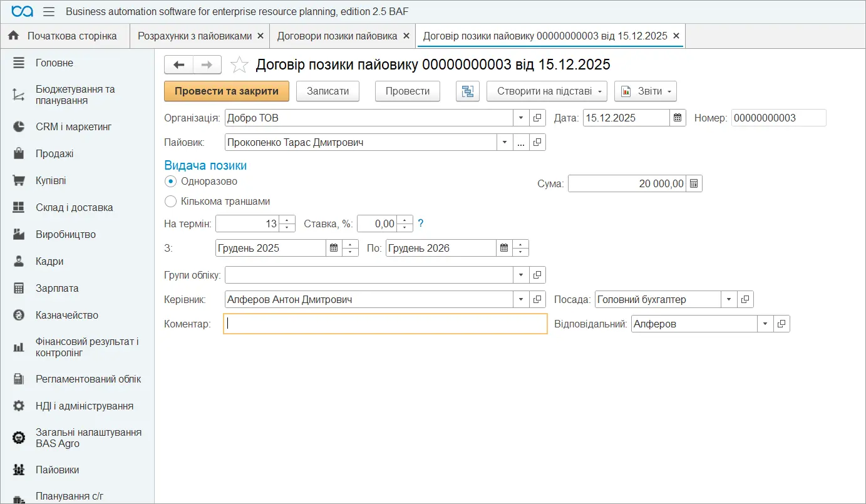Increase На термін value with up stepper
The width and height of the screenshot is (866, 504).
287,220
